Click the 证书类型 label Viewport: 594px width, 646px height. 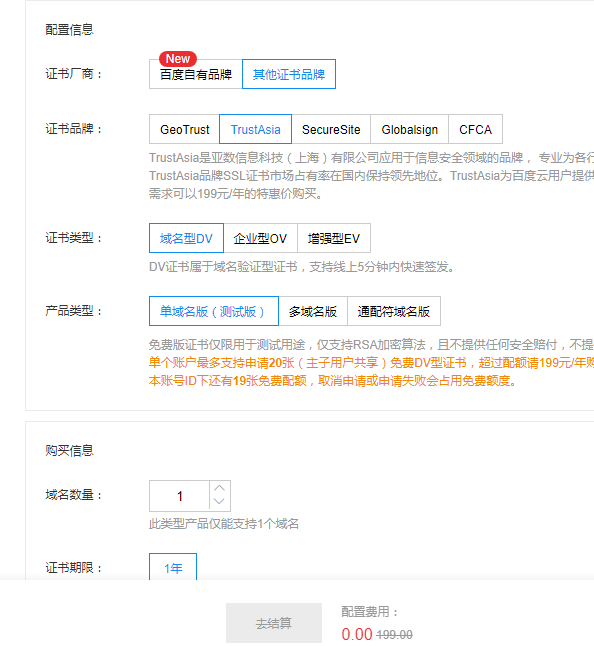tap(73, 238)
